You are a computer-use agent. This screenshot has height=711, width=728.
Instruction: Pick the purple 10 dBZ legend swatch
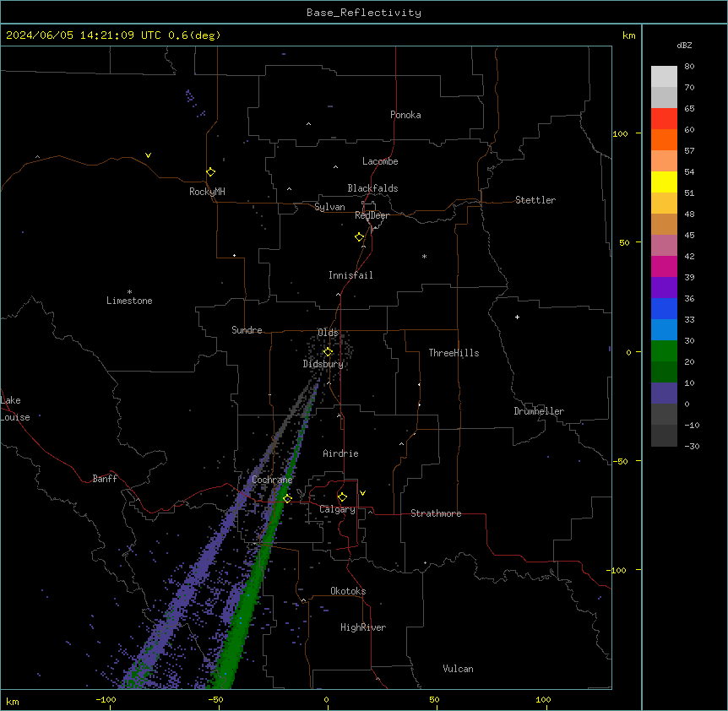(x=664, y=393)
